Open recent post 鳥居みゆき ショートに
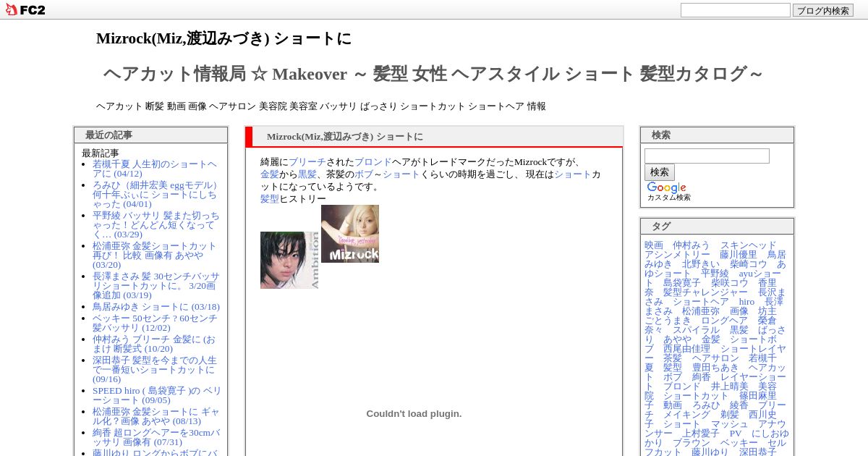The height and width of the screenshot is (456, 868). [156, 307]
